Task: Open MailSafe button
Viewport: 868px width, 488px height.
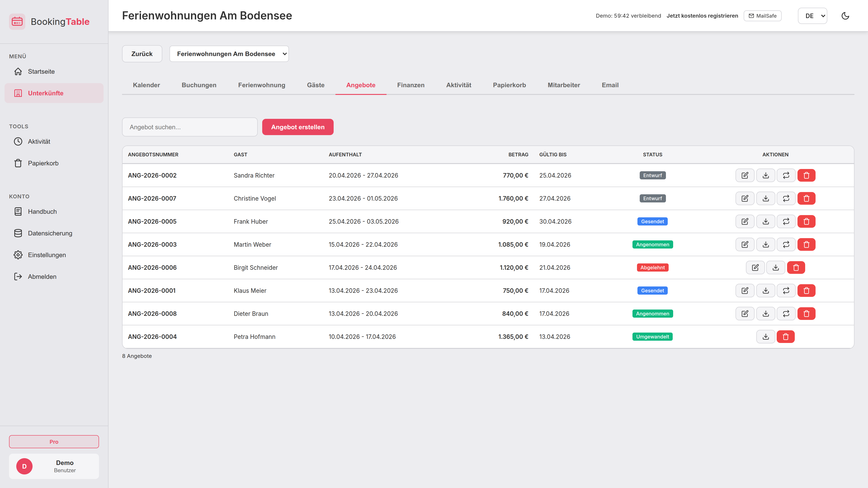Action: (x=762, y=16)
